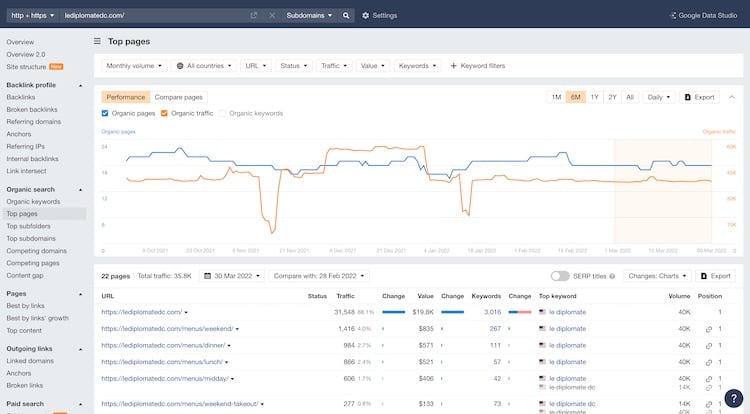Screen dimensions: 750x414
Task: Open Overview in sidebar
Action: pyautogui.click(x=20, y=42)
